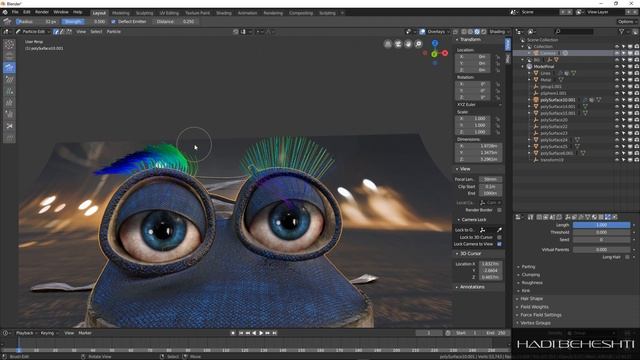The image size is (640, 360).
Task: Open the Select menu in viewport header
Action: (96, 31)
